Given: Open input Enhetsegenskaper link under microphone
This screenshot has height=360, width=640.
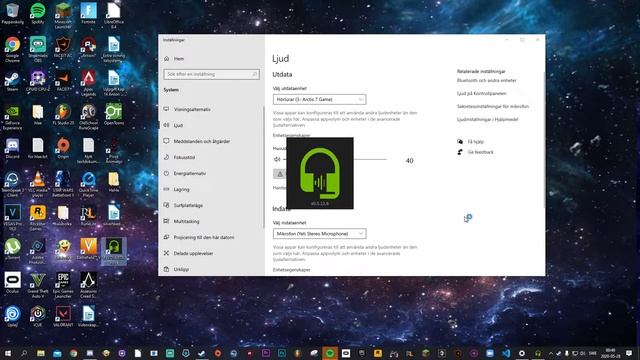Looking at the screenshot, I should 291,270.
